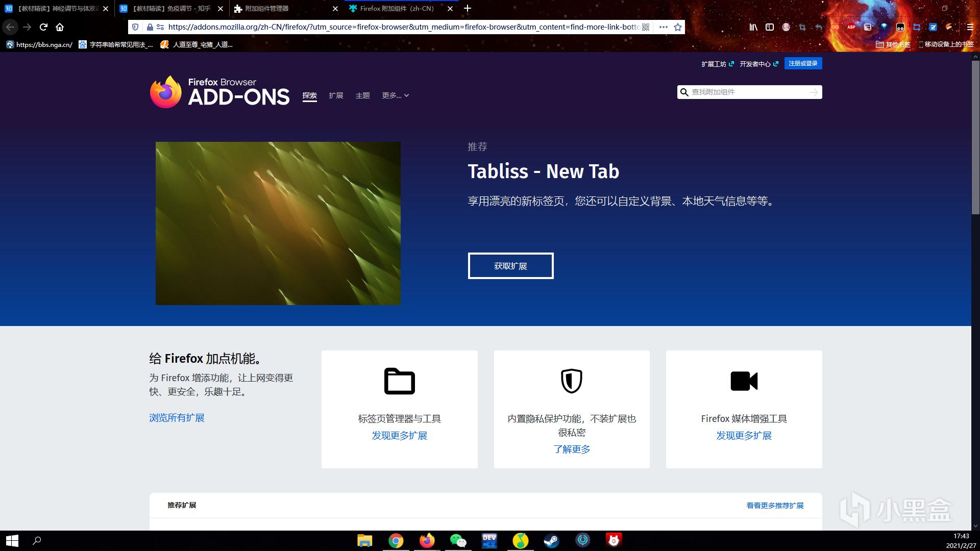The height and width of the screenshot is (551, 980).
Task: Click the shield tracking protection icon
Action: (x=135, y=27)
